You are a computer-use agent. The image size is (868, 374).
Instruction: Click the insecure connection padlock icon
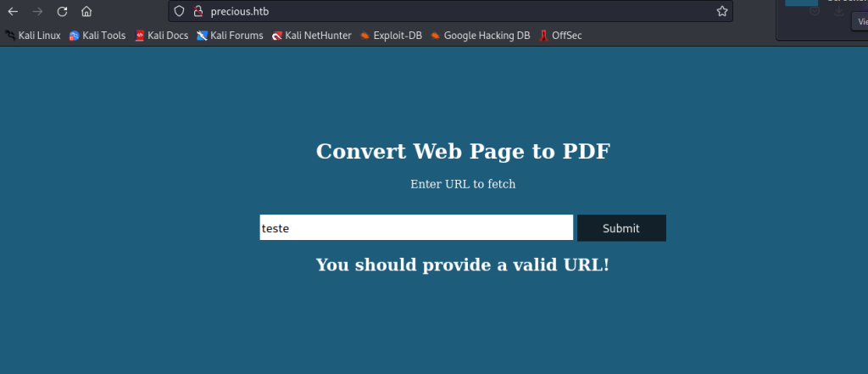[198, 12]
